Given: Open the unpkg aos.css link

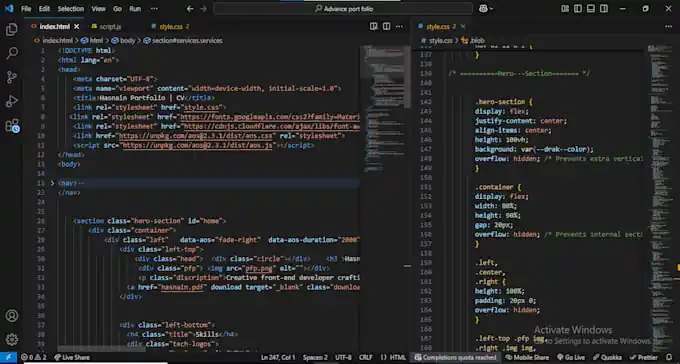Looking at the screenshot, I should [x=197, y=136].
